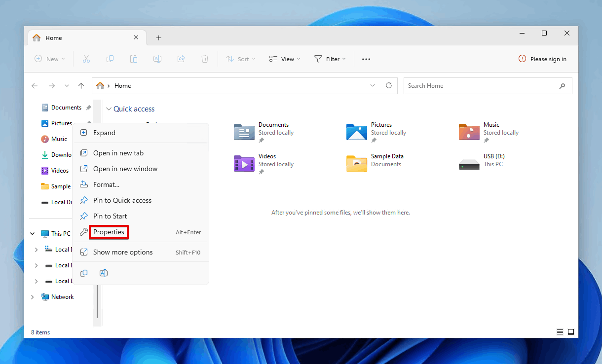Switch to details view icon in status bar

pyautogui.click(x=560, y=332)
